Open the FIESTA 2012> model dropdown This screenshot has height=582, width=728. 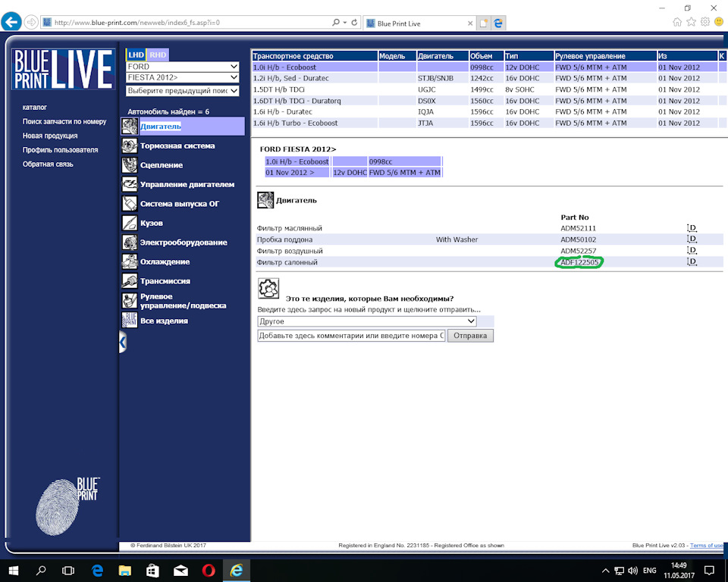click(183, 77)
